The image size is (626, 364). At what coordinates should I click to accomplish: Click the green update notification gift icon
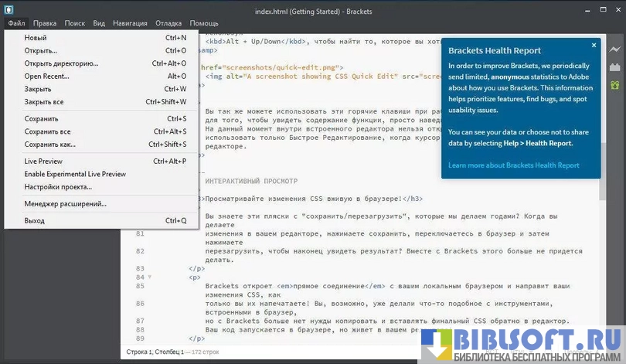(615, 85)
